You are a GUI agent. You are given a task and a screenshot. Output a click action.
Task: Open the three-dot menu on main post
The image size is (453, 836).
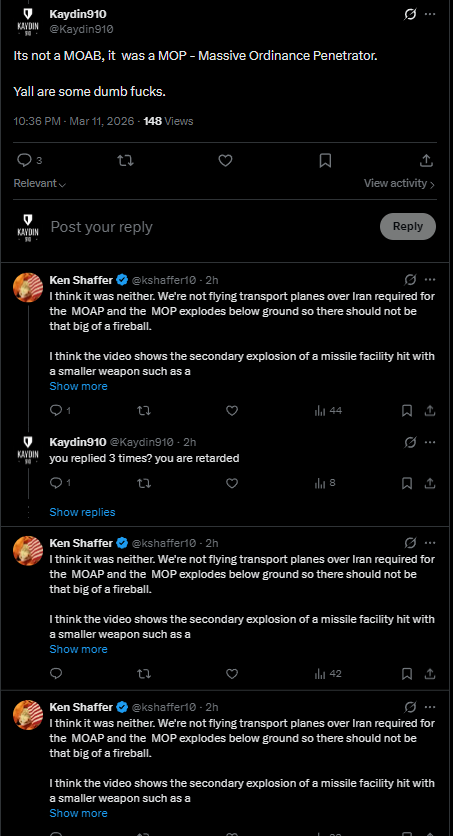430,14
